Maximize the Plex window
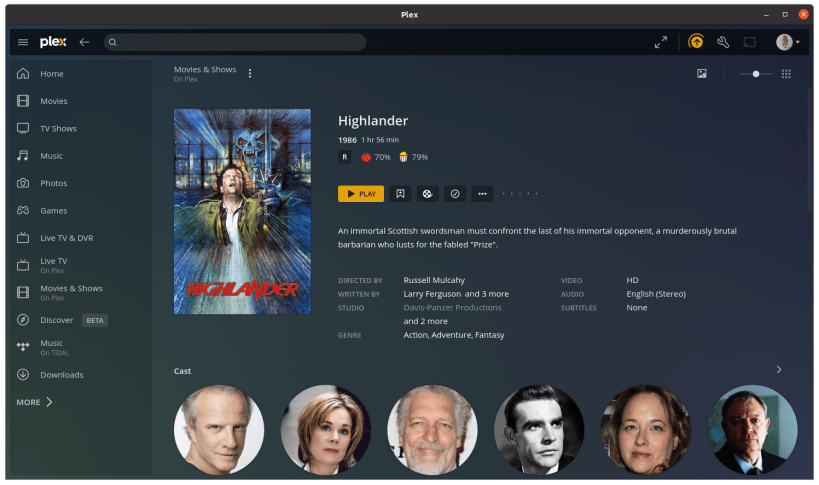This screenshot has height=485, width=819. tap(785, 15)
